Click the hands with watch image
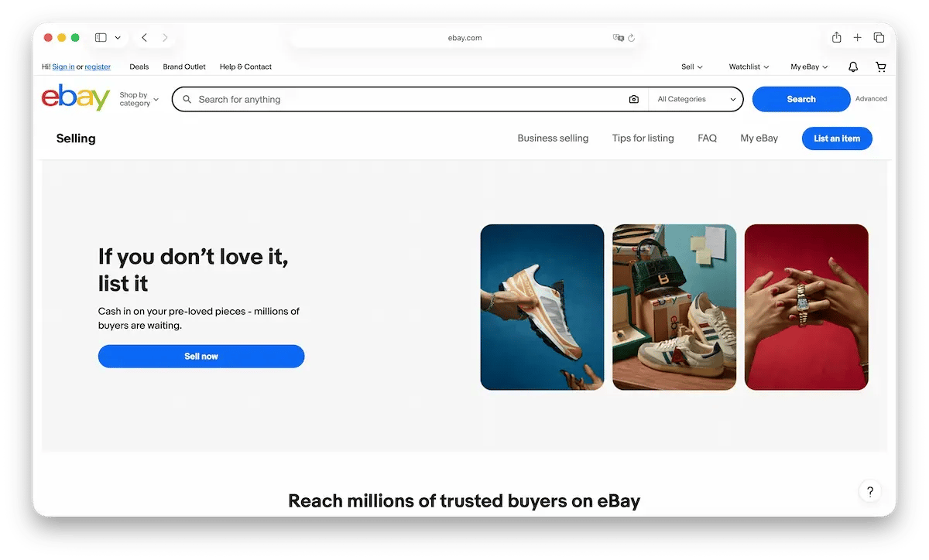The image size is (929, 560). coord(807,307)
